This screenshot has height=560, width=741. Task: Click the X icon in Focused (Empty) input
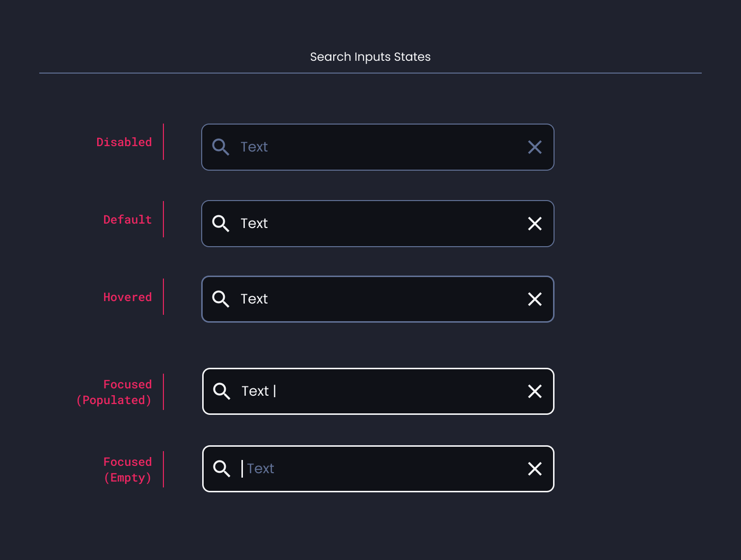(534, 469)
